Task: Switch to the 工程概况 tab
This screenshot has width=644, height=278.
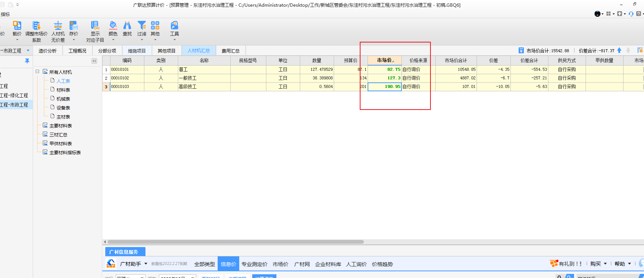Action: point(77,51)
